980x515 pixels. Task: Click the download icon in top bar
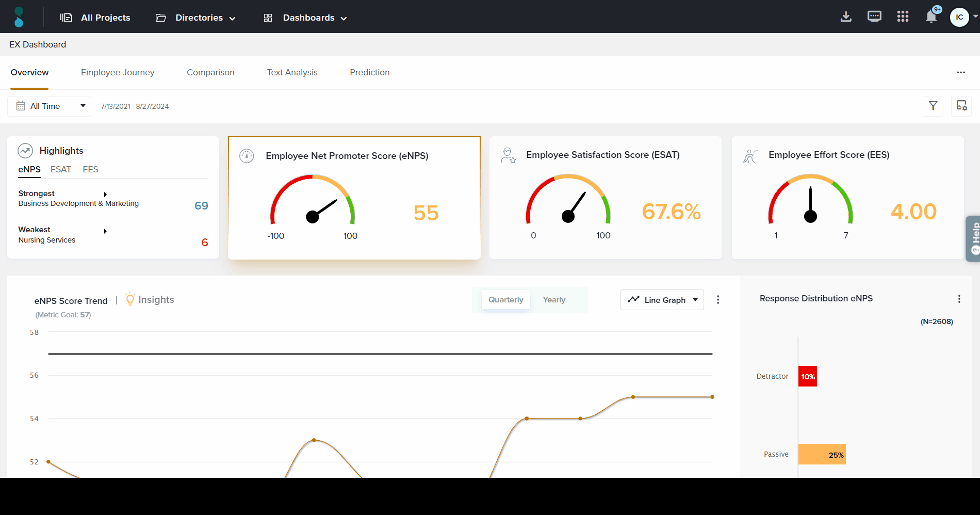(846, 17)
